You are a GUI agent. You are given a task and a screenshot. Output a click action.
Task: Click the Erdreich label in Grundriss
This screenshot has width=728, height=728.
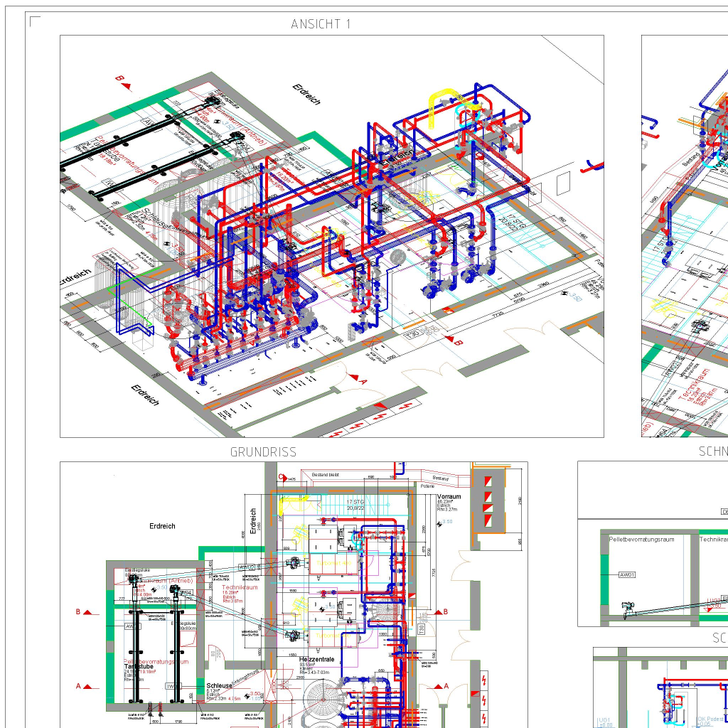tap(162, 526)
